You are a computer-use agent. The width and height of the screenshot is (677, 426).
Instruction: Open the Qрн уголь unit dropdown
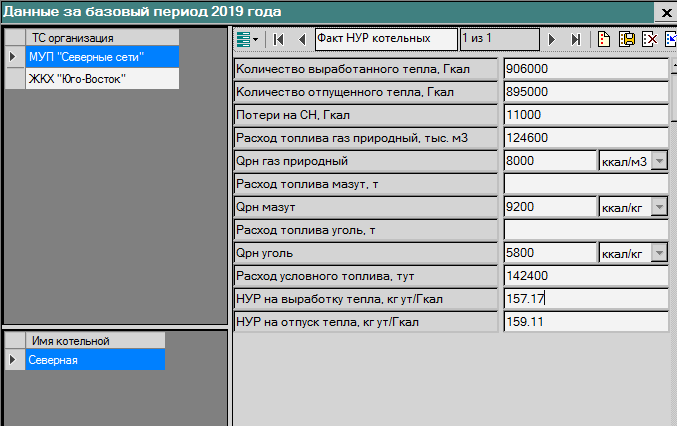[658, 253]
